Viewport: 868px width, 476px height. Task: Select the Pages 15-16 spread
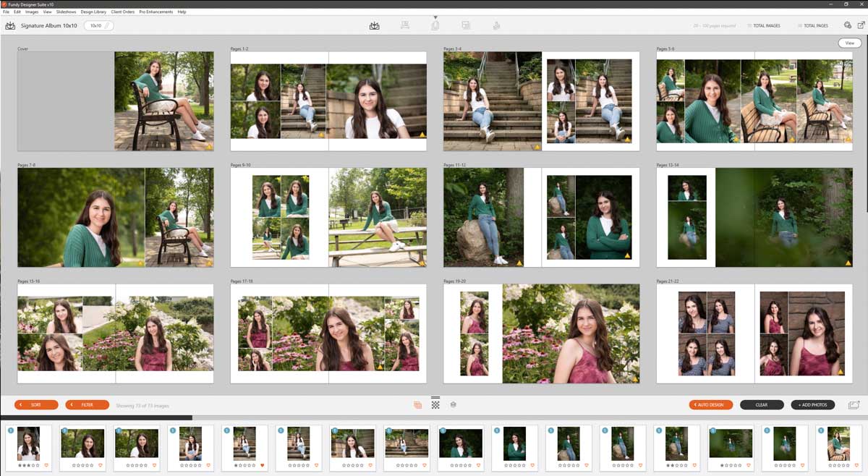(x=116, y=333)
